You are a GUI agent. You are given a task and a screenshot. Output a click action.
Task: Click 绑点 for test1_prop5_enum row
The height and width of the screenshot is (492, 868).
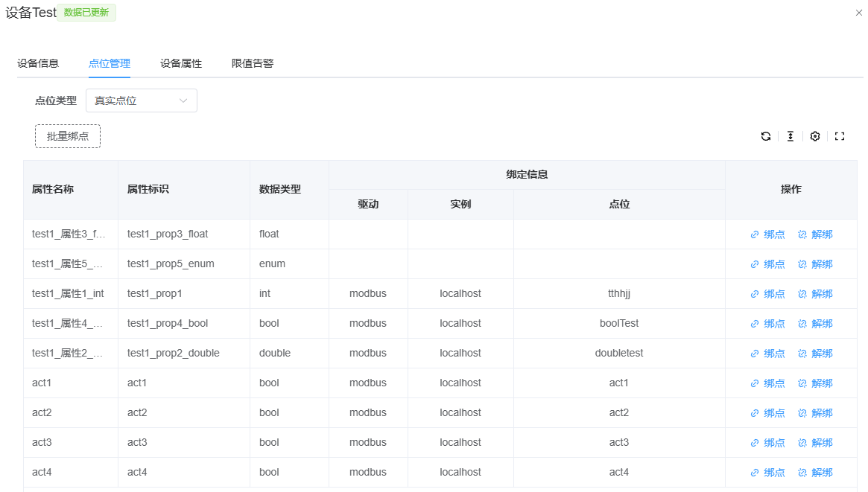[768, 264]
